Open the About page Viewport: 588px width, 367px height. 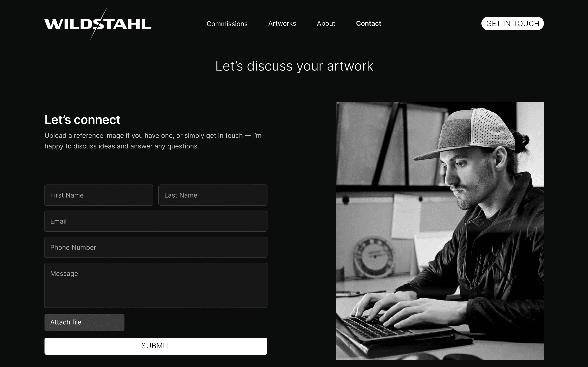326,23
